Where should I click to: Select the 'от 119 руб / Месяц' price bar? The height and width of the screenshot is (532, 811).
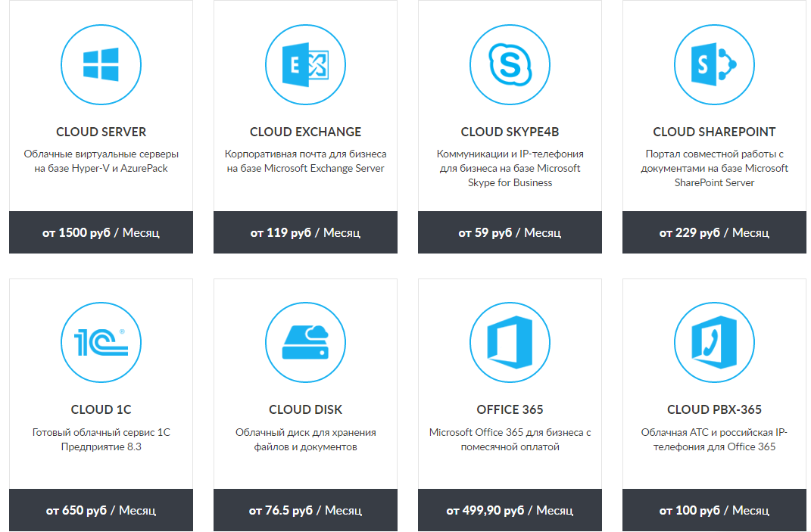(305, 232)
